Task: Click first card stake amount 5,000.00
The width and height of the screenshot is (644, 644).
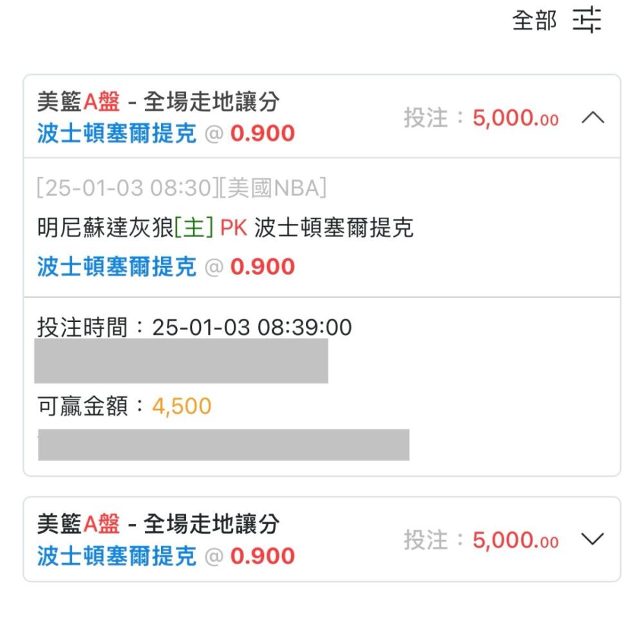Action: (515, 118)
